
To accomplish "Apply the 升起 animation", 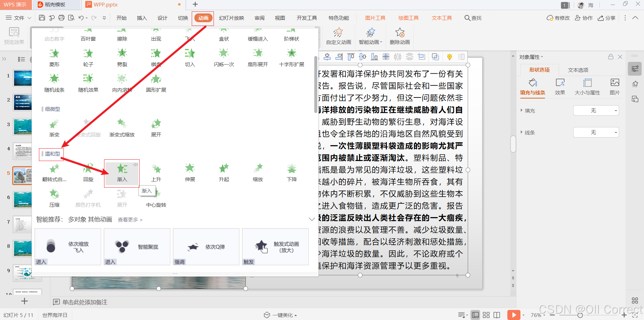I will coord(224,172).
